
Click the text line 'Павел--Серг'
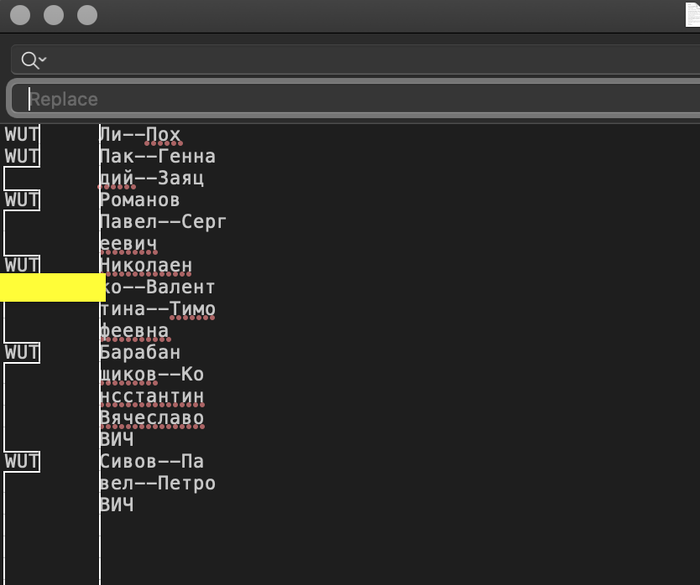pos(163,221)
